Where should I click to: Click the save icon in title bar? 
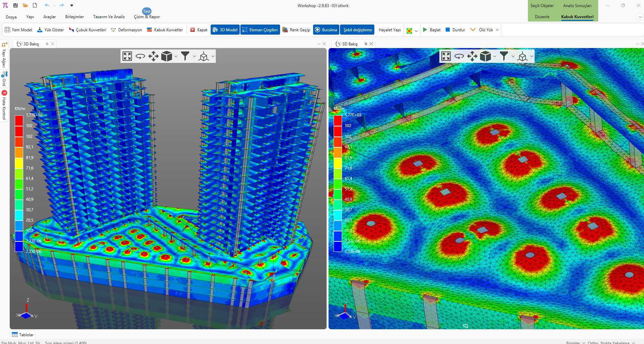tap(15, 5)
